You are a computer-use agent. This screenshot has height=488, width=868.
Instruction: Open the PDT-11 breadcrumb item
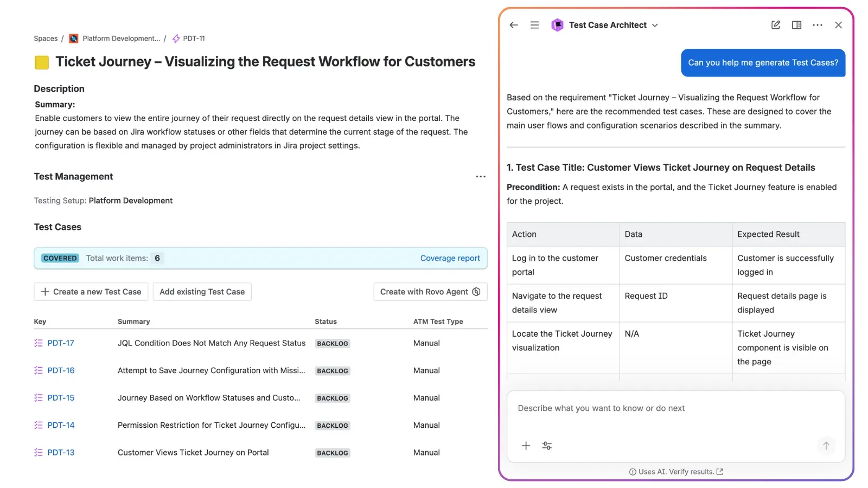pos(194,38)
